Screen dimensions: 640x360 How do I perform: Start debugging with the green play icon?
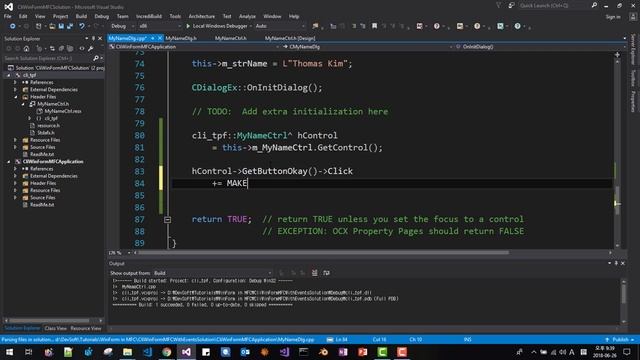188,26
